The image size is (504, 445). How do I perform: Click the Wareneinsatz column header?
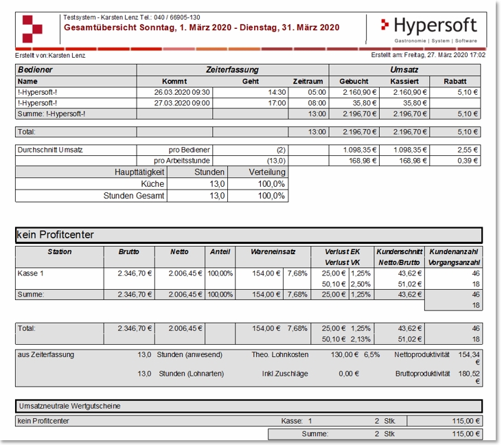coord(273,252)
